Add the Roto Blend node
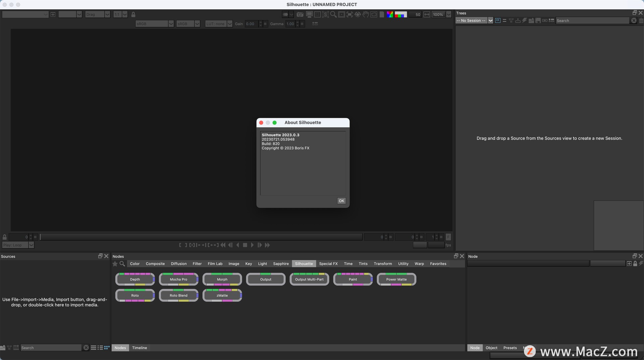 point(178,295)
